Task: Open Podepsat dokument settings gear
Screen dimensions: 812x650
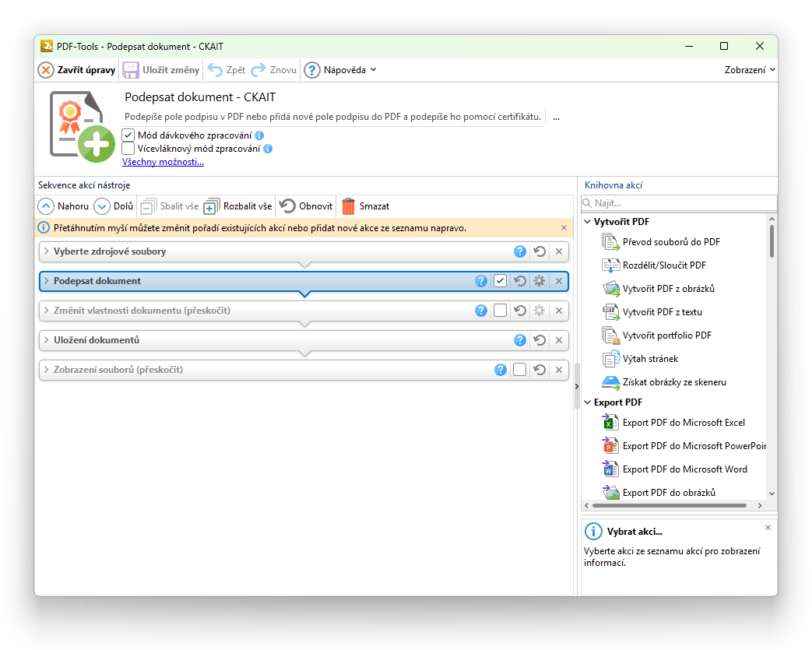Action: pos(539,281)
